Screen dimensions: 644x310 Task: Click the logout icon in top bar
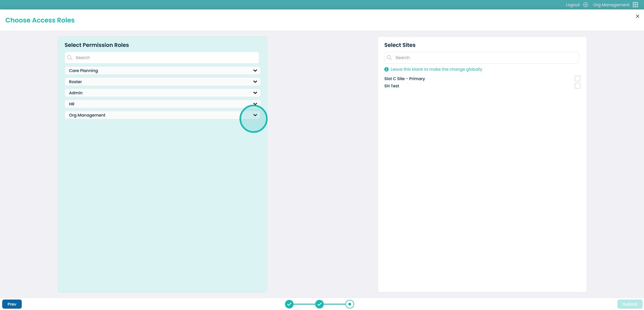tap(586, 5)
